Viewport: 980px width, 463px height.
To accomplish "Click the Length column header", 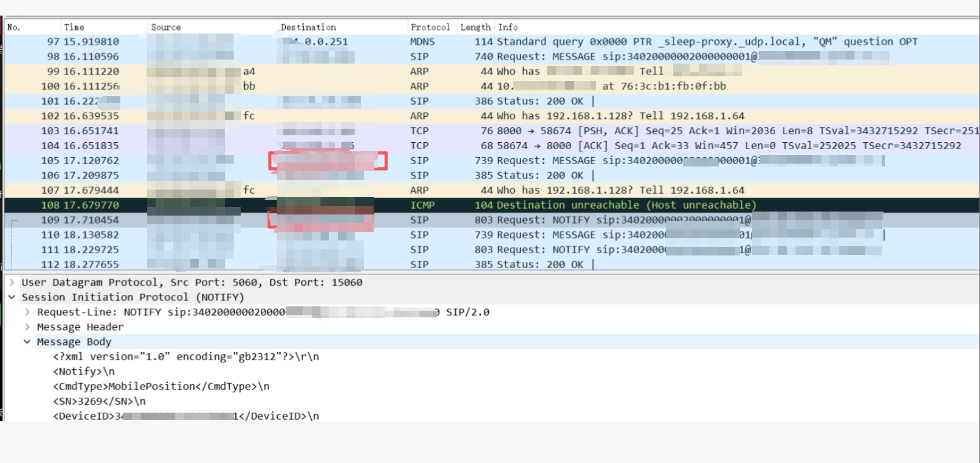I will pyautogui.click(x=475, y=27).
